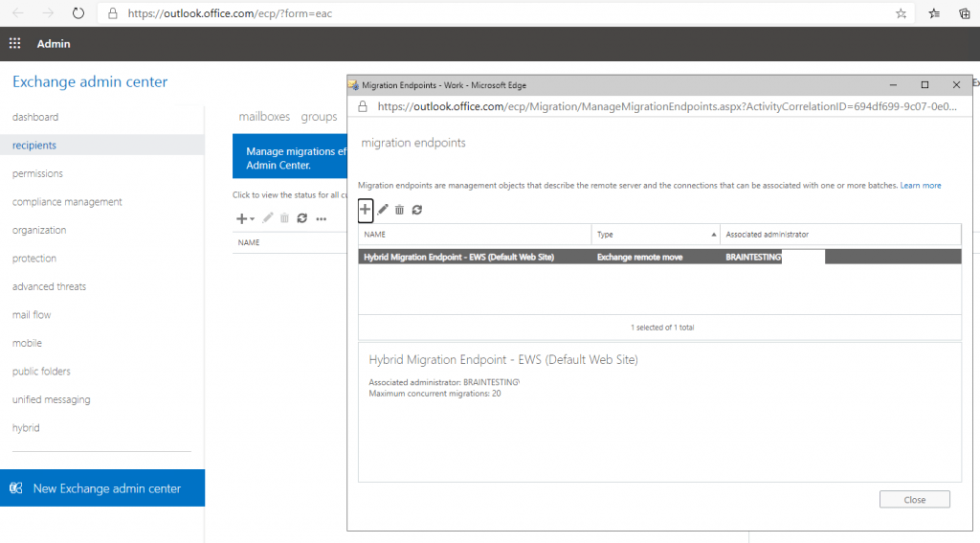Refresh the migration endpoints list
The image size is (980, 543).
click(417, 210)
